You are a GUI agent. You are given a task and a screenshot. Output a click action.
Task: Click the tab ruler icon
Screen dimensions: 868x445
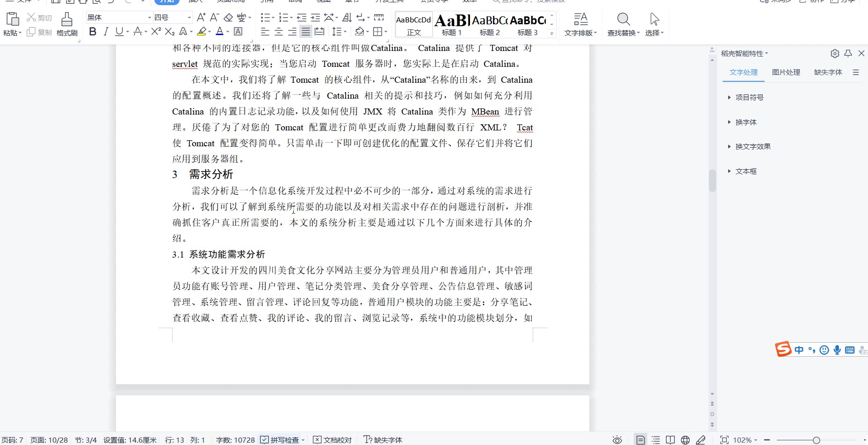[379, 18]
